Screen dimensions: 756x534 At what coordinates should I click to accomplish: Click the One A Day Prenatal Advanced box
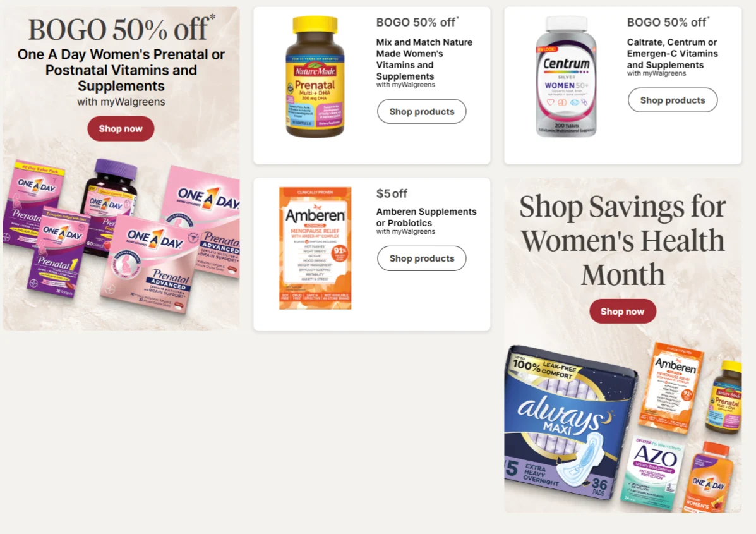[x=150, y=264]
